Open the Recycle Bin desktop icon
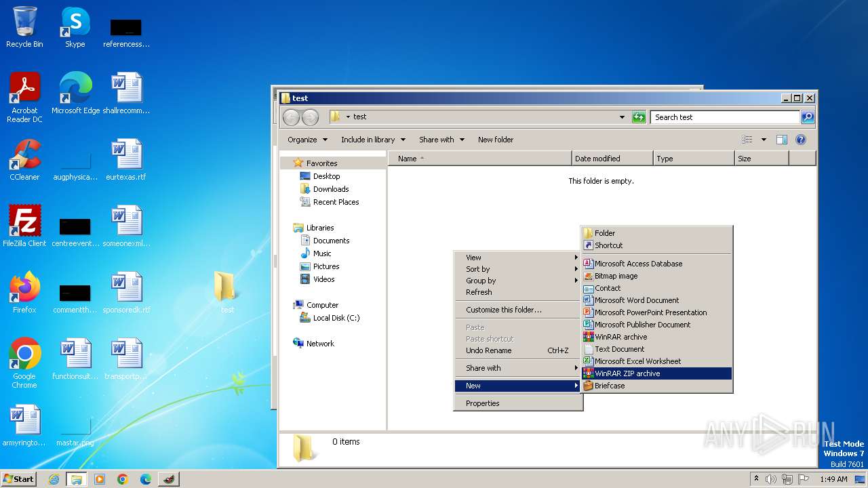868x488 pixels. [24, 27]
